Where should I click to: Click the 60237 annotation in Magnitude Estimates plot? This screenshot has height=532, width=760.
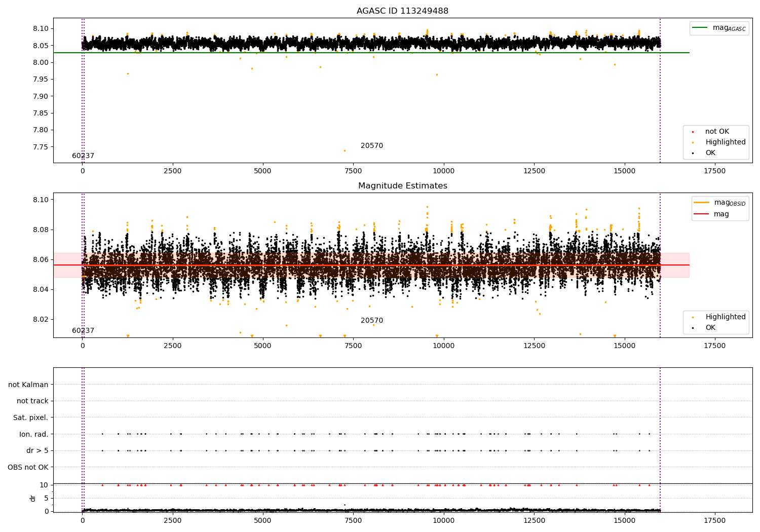tap(83, 331)
